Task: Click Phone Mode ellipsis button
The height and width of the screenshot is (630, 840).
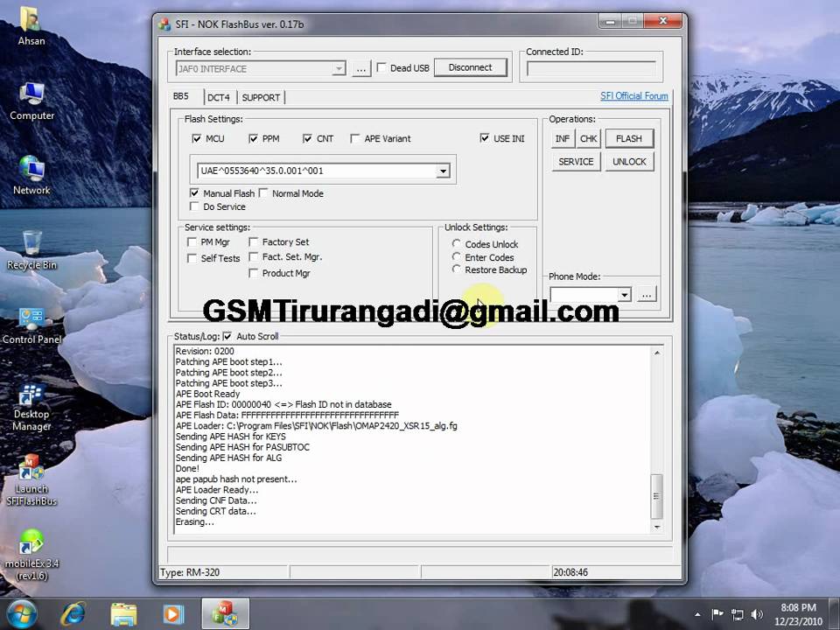Action: [647, 295]
